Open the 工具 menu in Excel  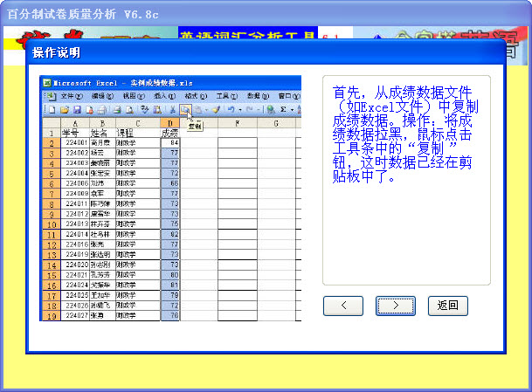227,96
